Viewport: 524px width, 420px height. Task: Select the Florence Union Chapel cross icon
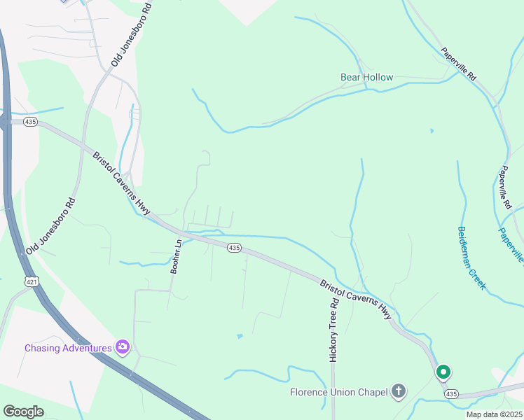[x=399, y=391]
